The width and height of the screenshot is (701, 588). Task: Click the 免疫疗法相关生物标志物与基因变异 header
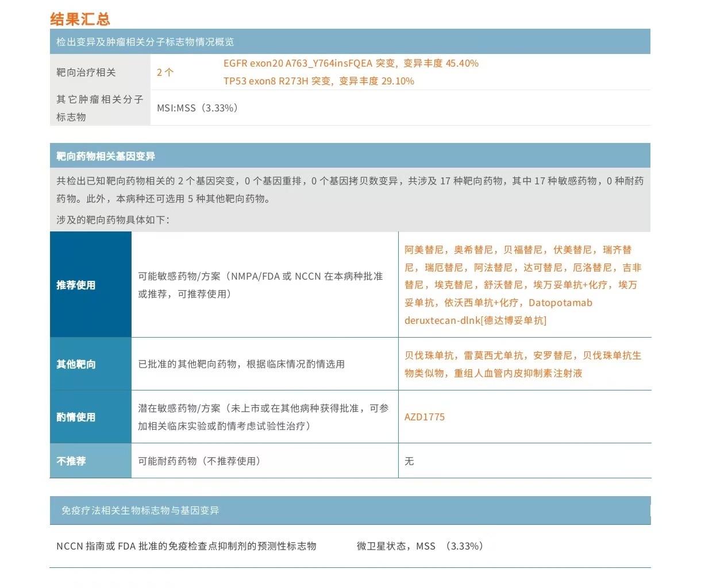pos(140,510)
